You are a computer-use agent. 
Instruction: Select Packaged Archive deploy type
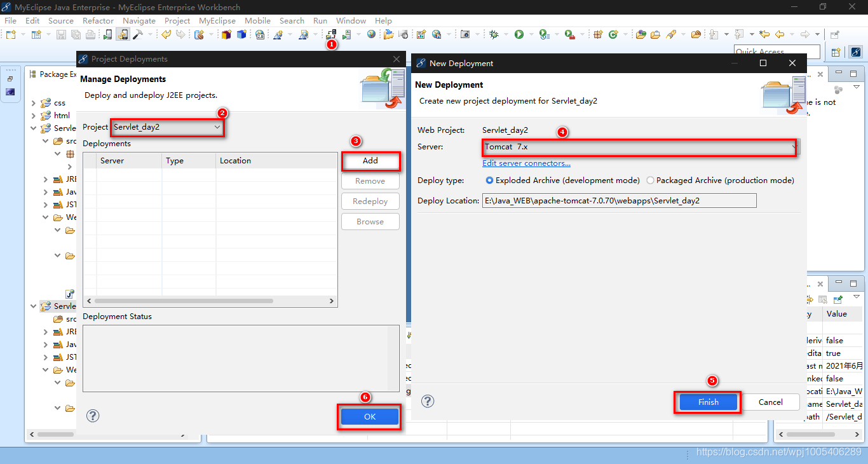click(x=650, y=180)
